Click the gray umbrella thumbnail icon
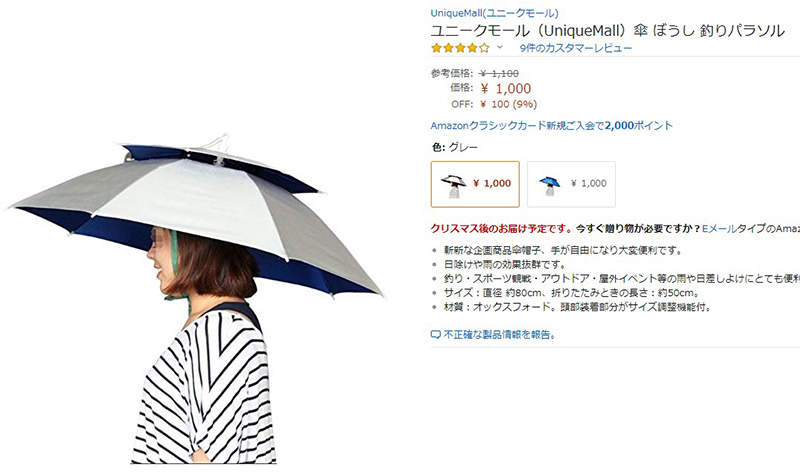The height and width of the screenshot is (476, 800). click(454, 185)
